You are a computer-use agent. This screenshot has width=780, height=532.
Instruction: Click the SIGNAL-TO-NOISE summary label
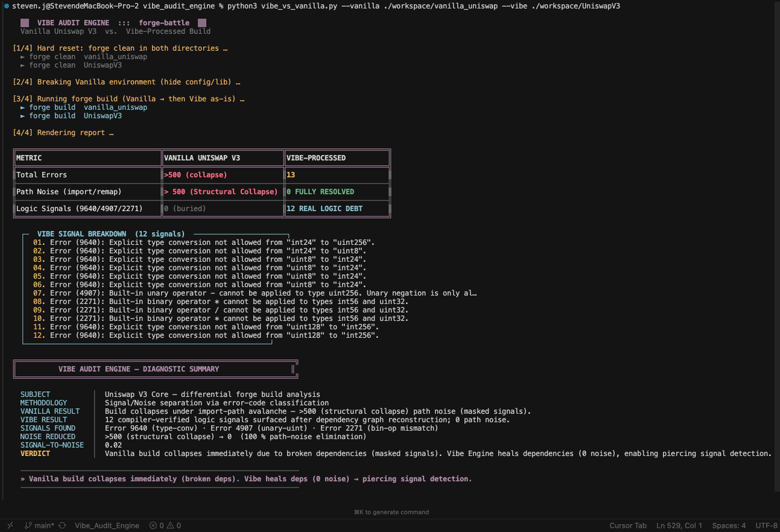pos(52,445)
